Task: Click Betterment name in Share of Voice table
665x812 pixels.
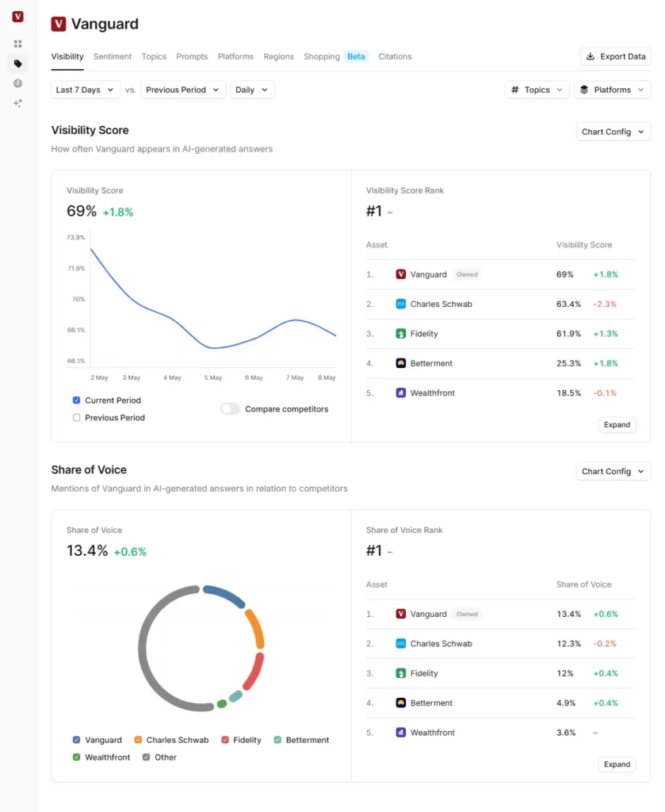Action: [431, 703]
